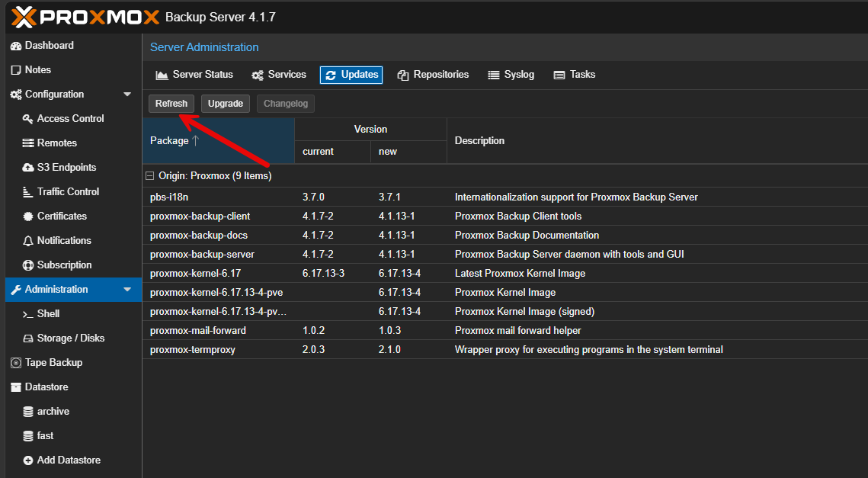The width and height of the screenshot is (868, 478).
Task: Open the Server Status tab
Action: (194, 75)
